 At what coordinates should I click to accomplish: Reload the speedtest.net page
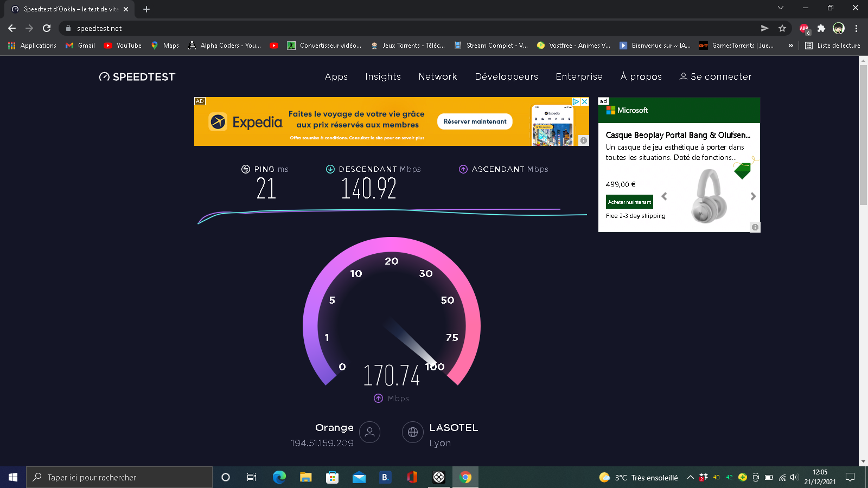[x=47, y=28]
